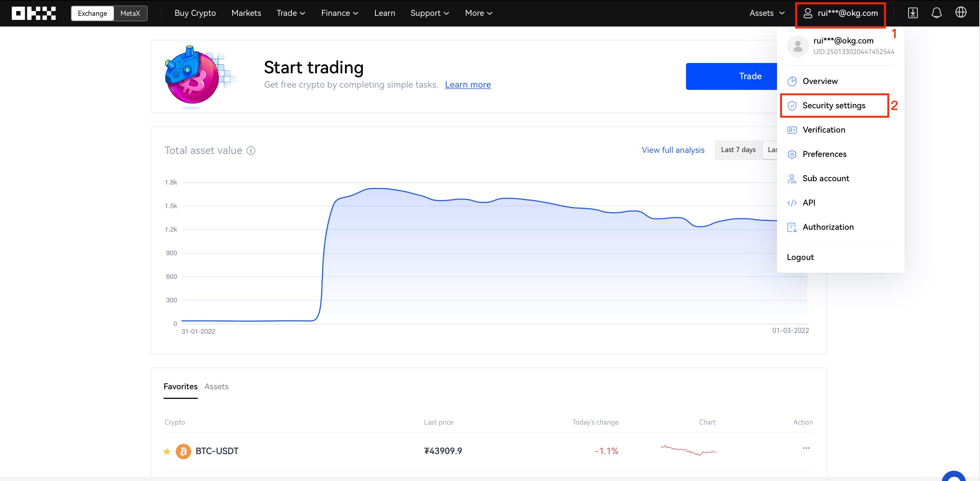
Task: Click the Crypto column header
Action: pyautogui.click(x=175, y=422)
